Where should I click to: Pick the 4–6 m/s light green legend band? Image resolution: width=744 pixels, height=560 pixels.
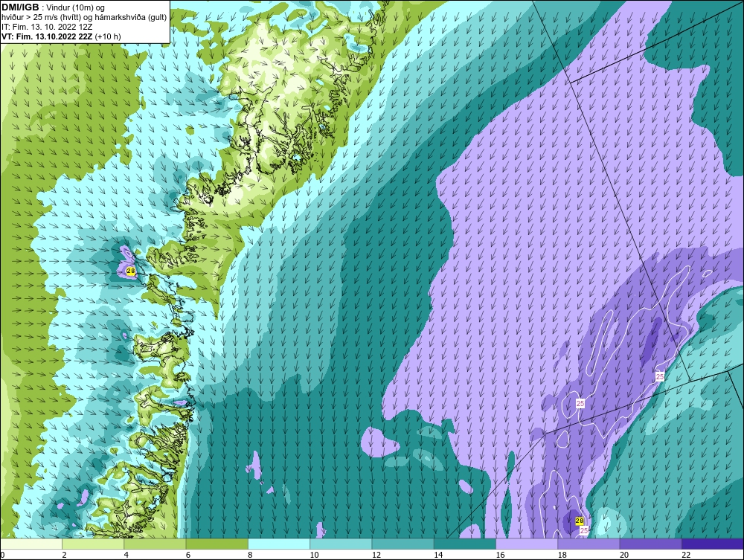tap(155, 544)
